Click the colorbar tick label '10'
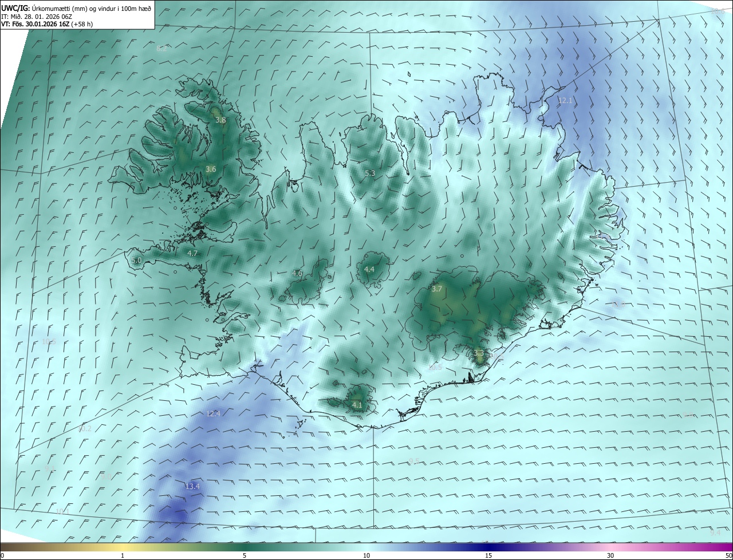Image resolution: width=733 pixels, height=560 pixels. pyautogui.click(x=366, y=555)
